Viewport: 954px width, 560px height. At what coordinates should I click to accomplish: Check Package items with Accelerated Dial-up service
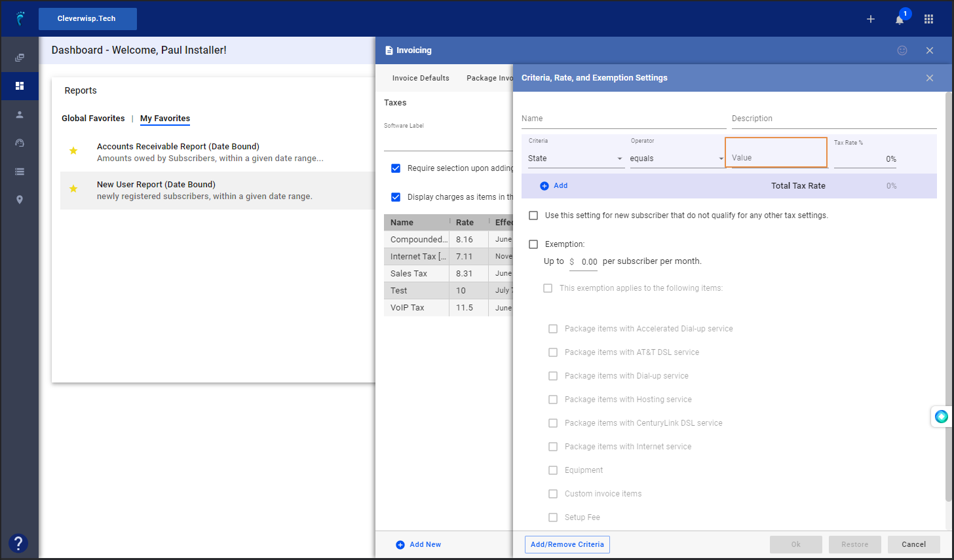pyautogui.click(x=553, y=329)
